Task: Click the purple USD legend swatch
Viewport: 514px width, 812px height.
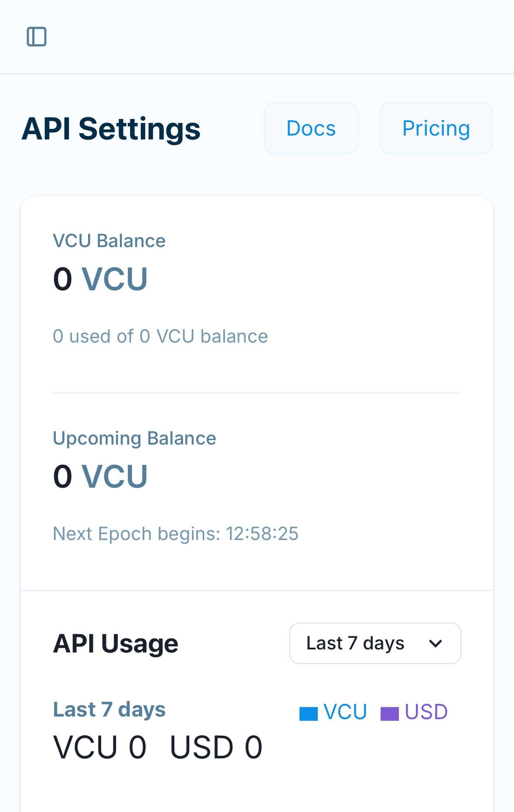Action: (389, 713)
